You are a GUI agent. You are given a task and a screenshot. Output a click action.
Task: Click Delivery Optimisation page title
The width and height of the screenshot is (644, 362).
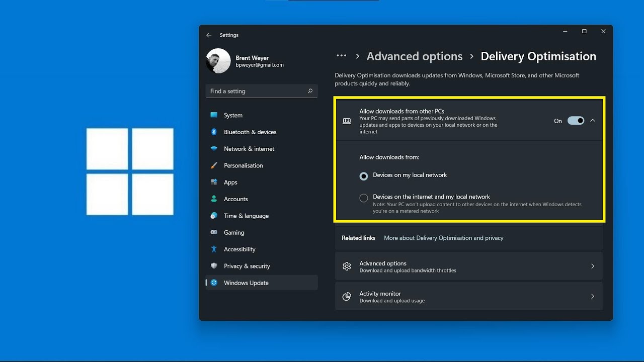538,56
